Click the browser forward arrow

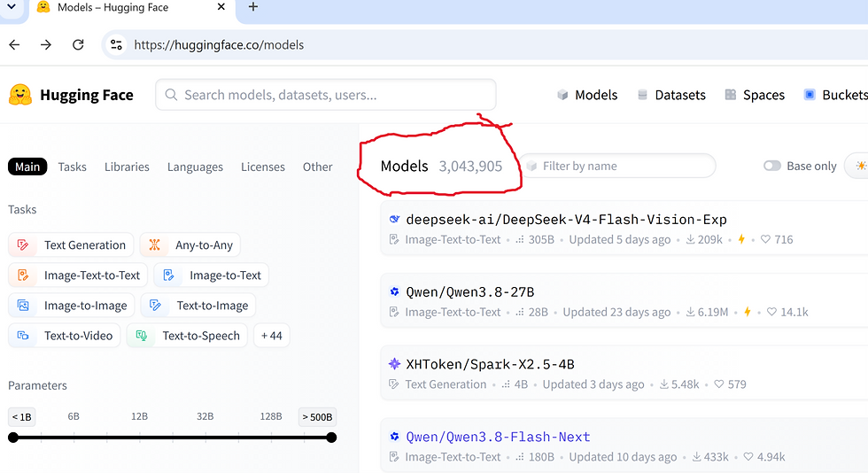46,45
